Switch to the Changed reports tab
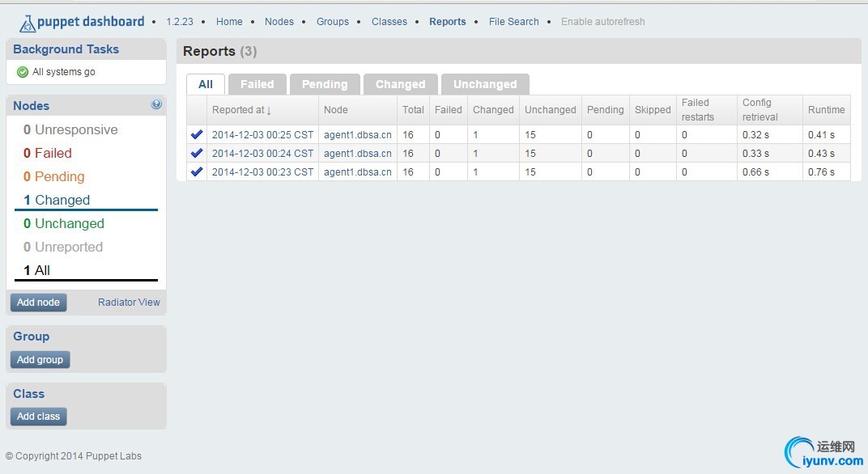The image size is (868, 474). point(400,84)
